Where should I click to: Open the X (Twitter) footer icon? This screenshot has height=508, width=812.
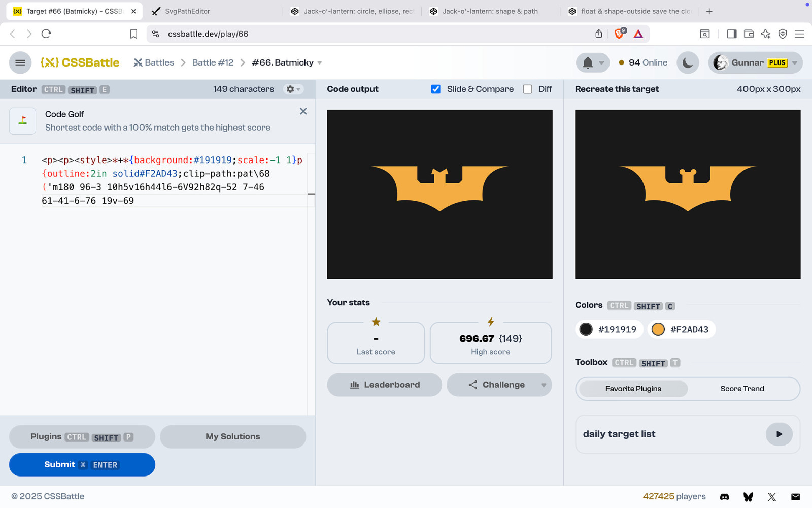(771, 497)
